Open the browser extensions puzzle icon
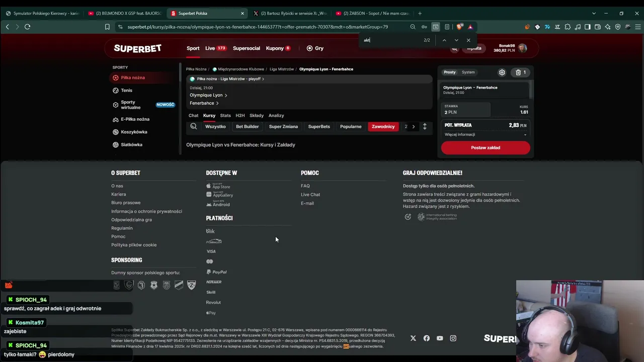Image resolution: width=644 pixels, height=362 pixels. point(568,27)
